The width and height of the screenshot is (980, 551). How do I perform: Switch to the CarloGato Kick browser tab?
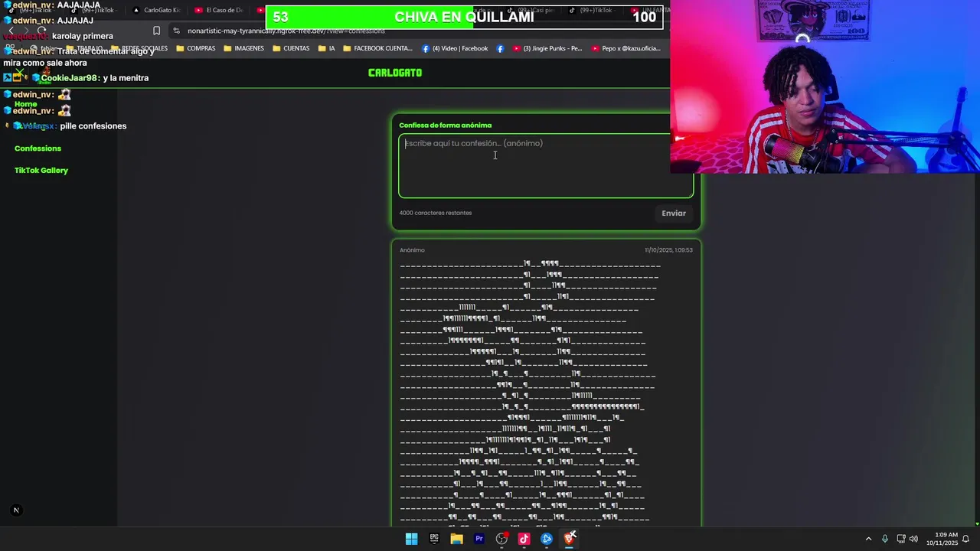[x=157, y=10]
